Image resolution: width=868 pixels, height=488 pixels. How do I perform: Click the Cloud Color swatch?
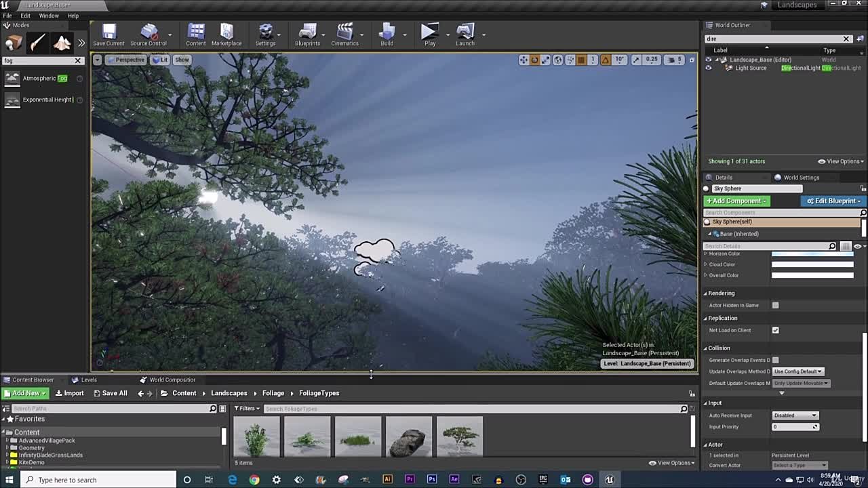coord(812,264)
